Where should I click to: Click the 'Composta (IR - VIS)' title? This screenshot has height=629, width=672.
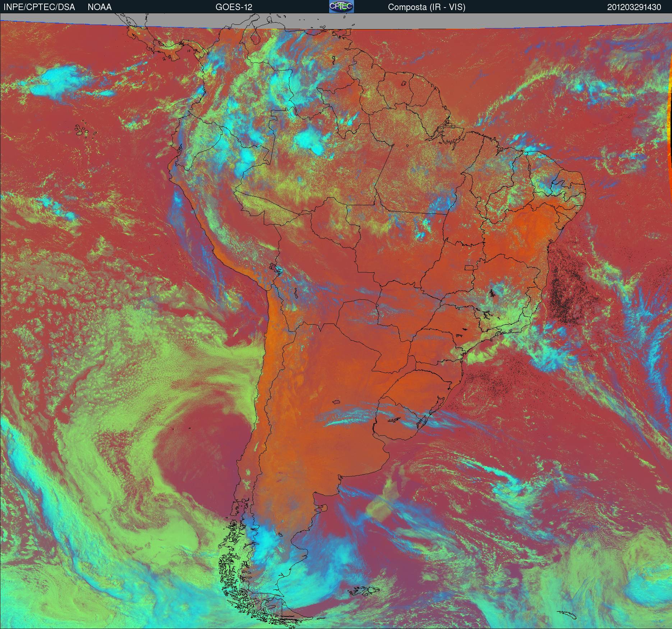click(427, 7)
